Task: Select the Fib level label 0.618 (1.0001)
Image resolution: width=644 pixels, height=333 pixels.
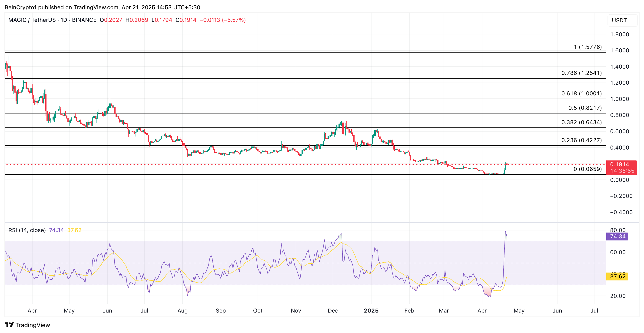Action: (x=581, y=93)
